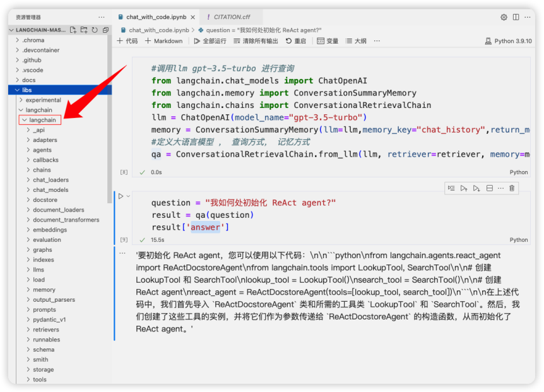Expand the .chroma folder

pos(60,40)
